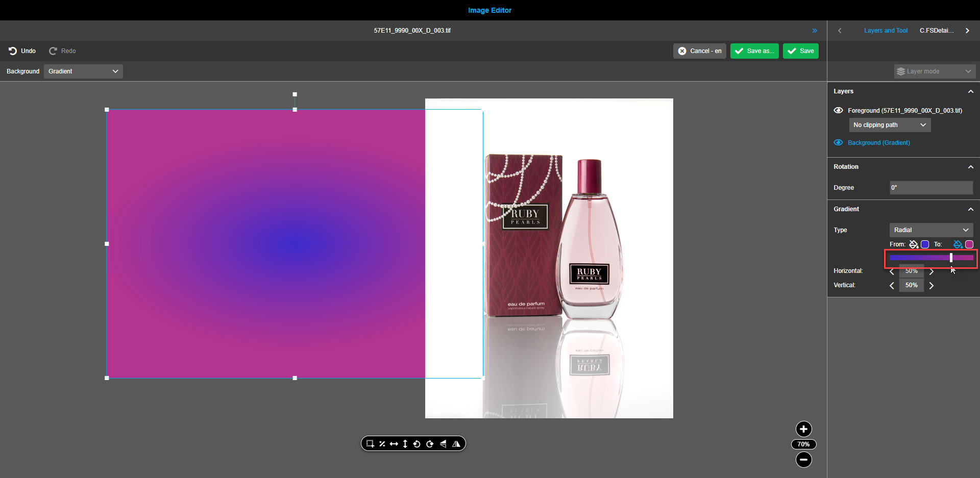Click the green Save button
Image resolution: width=980 pixels, height=478 pixels.
(x=800, y=51)
